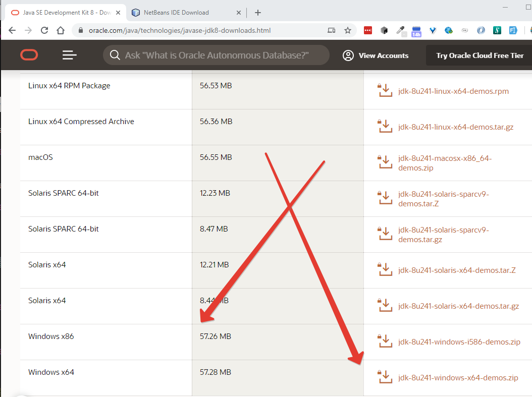The width and height of the screenshot is (532, 397).
Task: Reload the Oracle page
Action: (44, 30)
